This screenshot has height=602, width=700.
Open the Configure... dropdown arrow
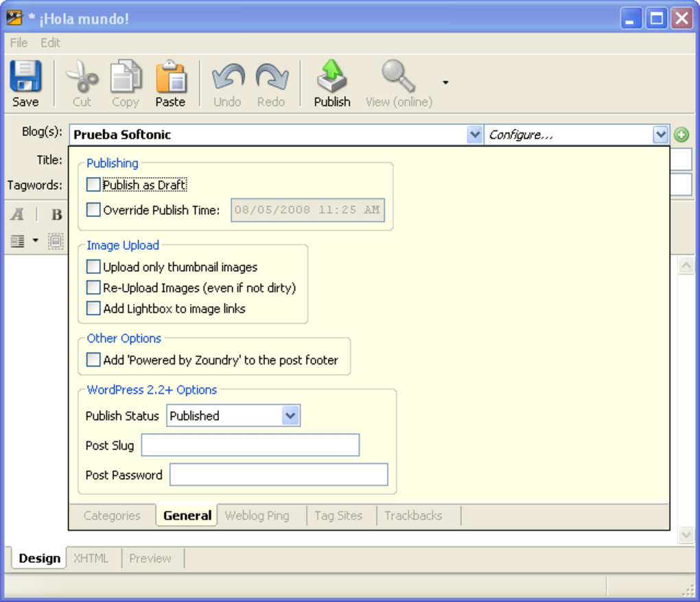[x=660, y=135]
